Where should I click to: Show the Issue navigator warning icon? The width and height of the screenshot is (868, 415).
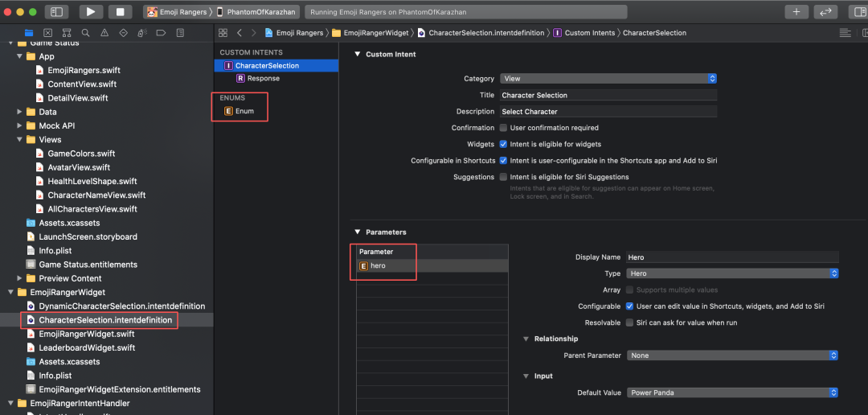[104, 33]
